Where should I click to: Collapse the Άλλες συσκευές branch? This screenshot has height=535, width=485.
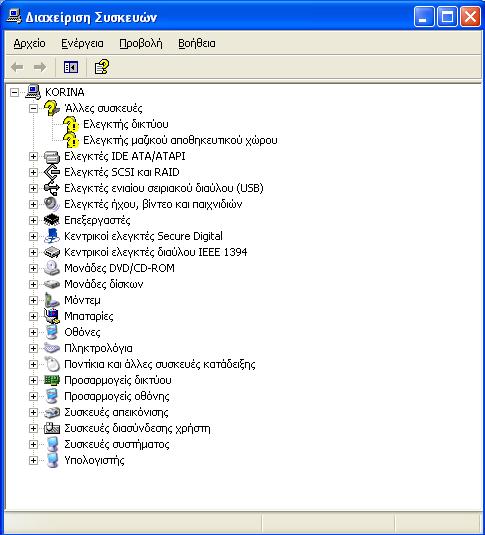[33, 109]
